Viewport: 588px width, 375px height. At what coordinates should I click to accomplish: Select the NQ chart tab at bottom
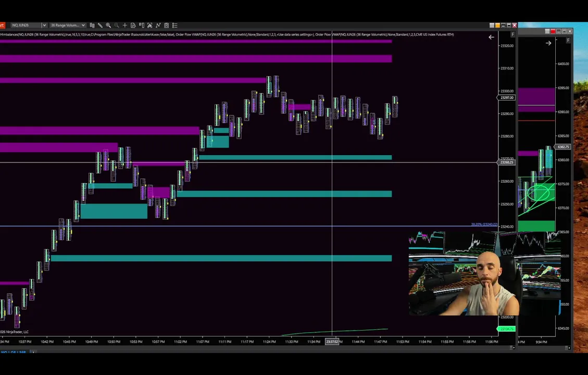pyautogui.click(x=13, y=352)
